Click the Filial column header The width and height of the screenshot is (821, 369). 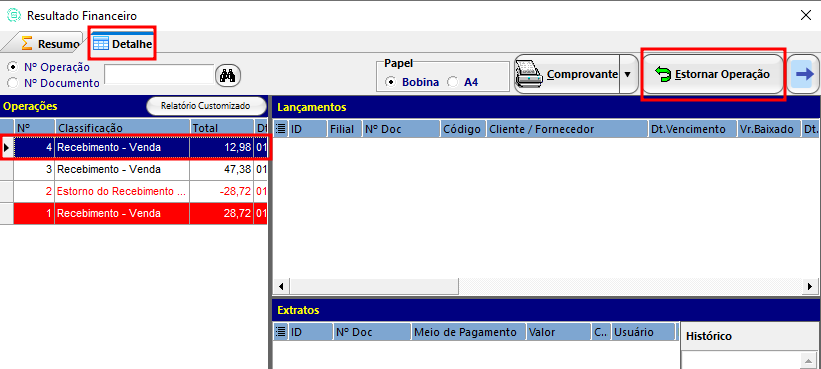pos(345,129)
